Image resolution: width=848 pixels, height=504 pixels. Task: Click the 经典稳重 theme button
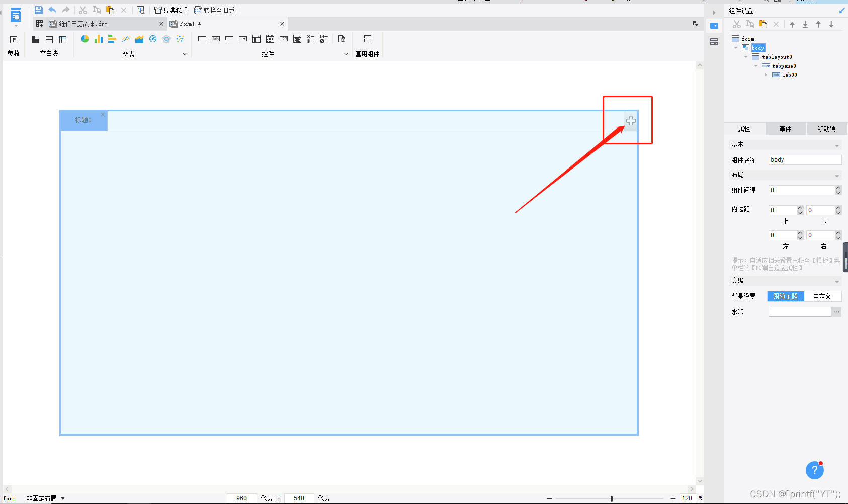click(x=171, y=10)
